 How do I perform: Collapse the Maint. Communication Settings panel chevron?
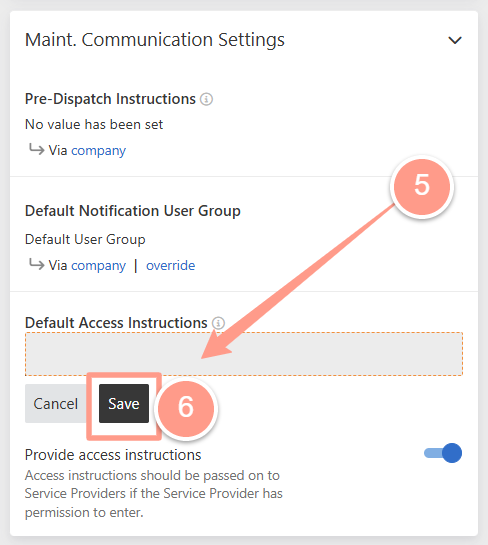click(455, 40)
